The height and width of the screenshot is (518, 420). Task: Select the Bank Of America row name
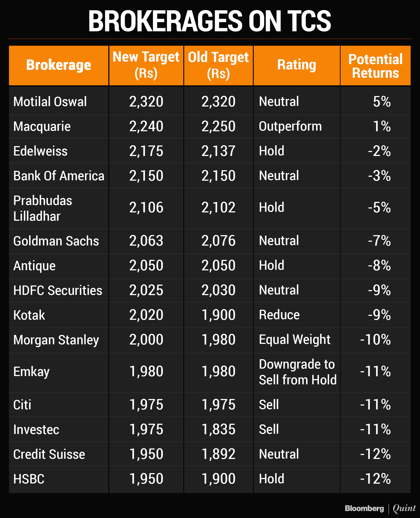pos(59,176)
